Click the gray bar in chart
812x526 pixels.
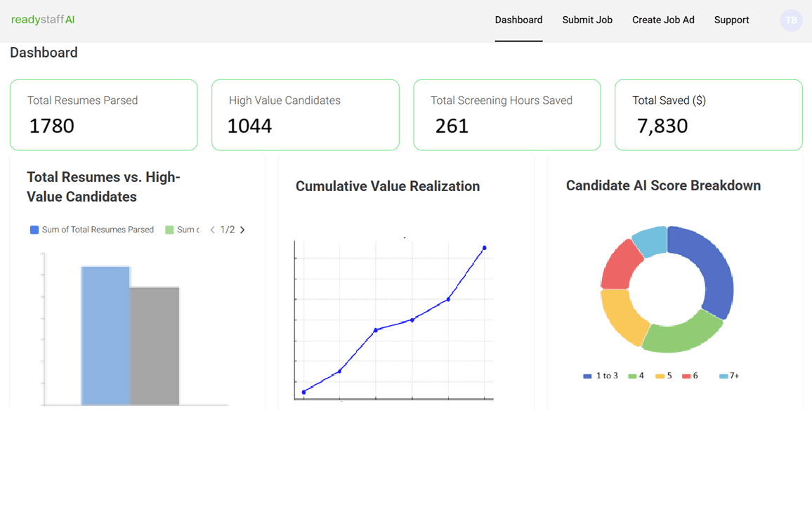tap(155, 346)
